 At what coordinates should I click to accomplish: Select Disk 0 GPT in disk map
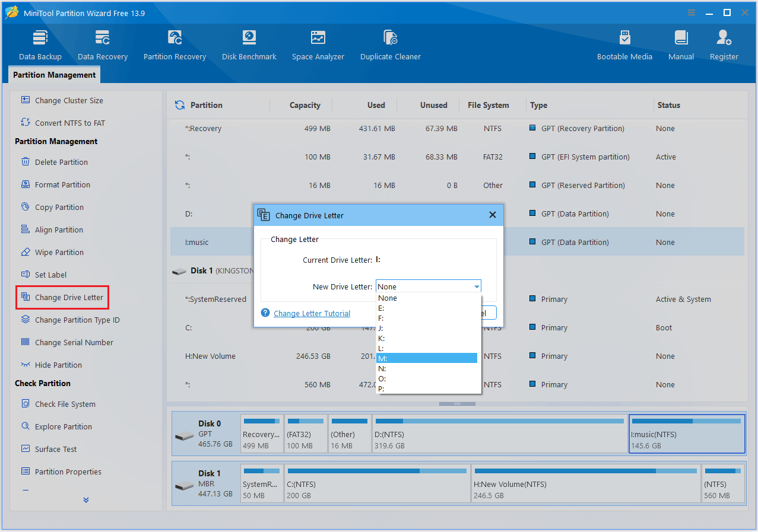(207, 434)
